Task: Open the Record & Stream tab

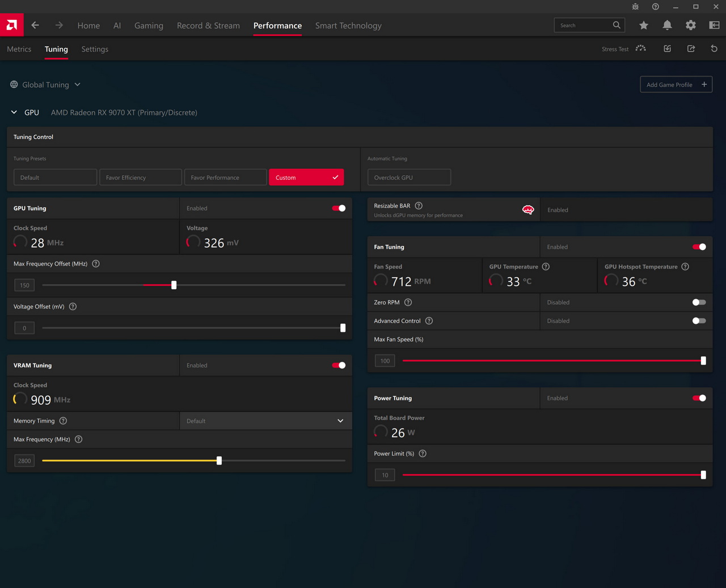Action: tap(208, 26)
